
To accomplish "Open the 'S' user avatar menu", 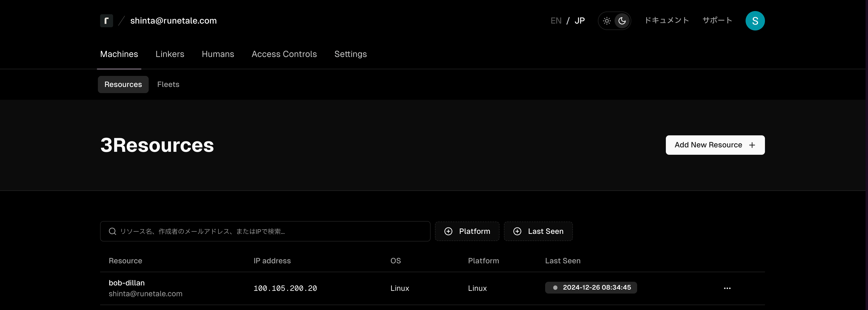I will tap(755, 21).
